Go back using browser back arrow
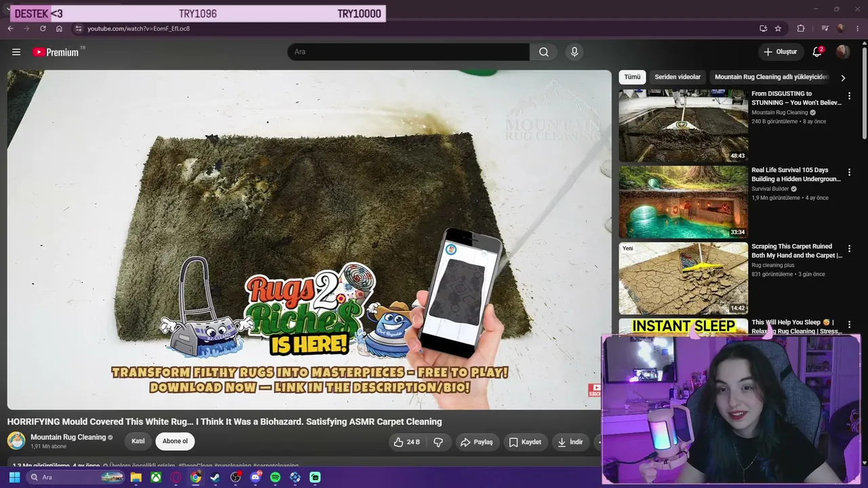This screenshot has height=488, width=868. click(x=10, y=28)
